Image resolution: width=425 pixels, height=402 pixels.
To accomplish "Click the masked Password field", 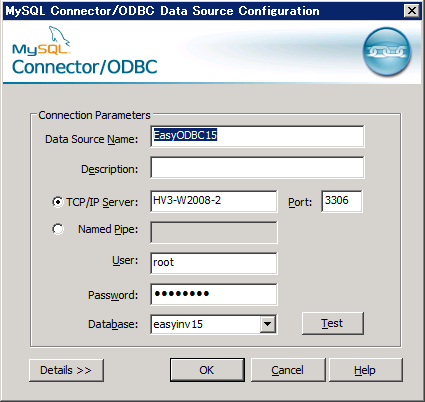I will [x=213, y=294].
